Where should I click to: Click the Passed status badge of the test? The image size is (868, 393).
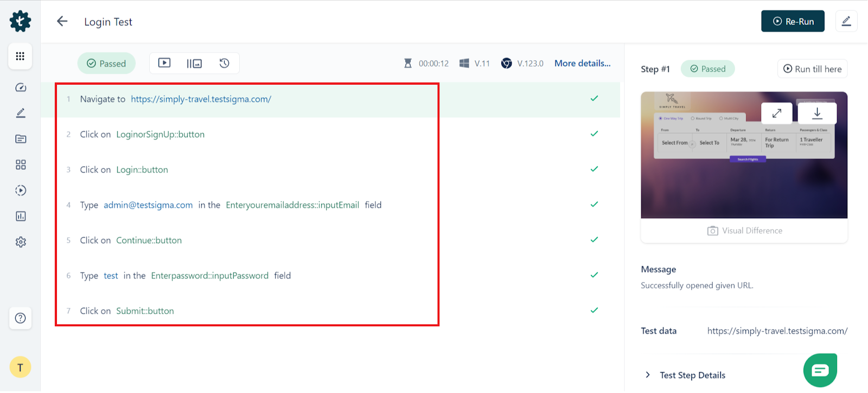pos(106,64)
